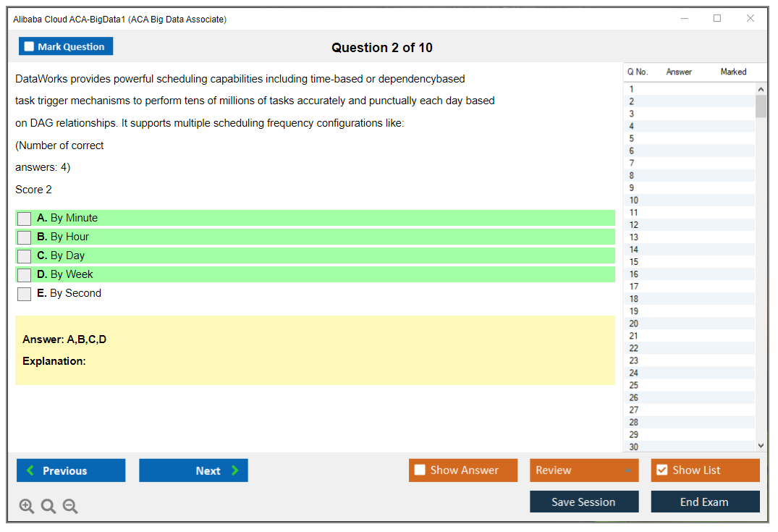Save the current exam session
This screenshot has width=778, height=532.
(x=583, y=502)
